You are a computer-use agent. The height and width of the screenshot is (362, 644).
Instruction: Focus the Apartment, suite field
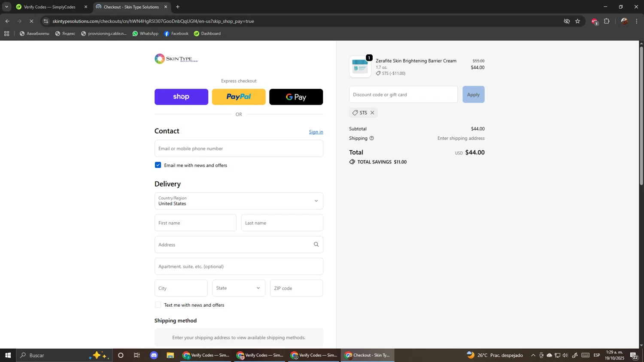point(239,266)
